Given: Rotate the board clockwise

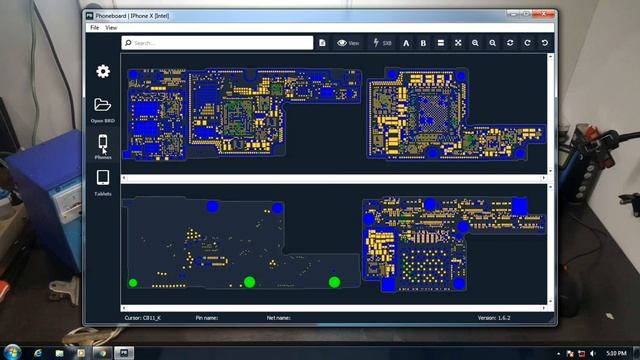Looking at the screenshot, I should [x=527, y=43].
